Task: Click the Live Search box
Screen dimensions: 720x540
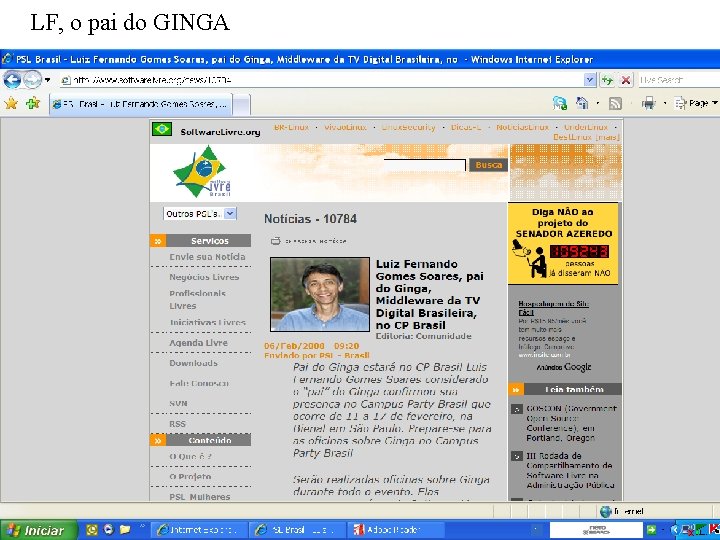Action: coord(679,80)
